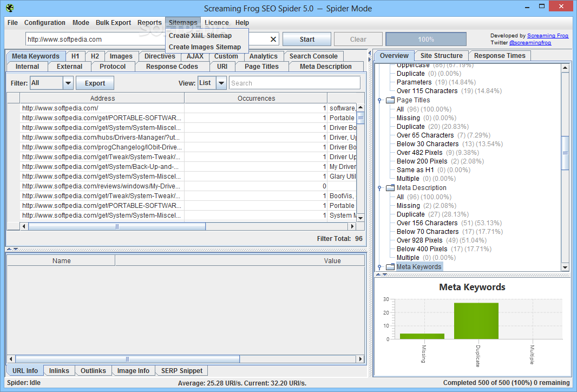Switch to the External tab
The image size is (577, 392).
pyautogui.click(x=69, y=67)
